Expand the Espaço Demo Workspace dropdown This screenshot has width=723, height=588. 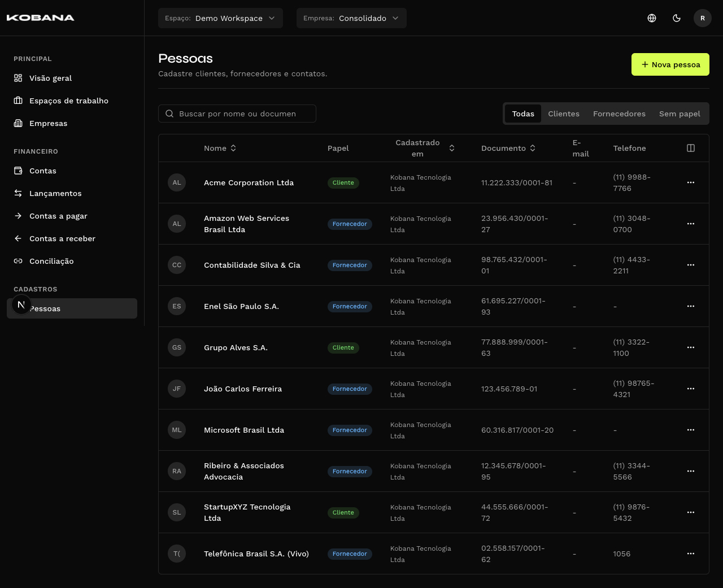(220, 18)
